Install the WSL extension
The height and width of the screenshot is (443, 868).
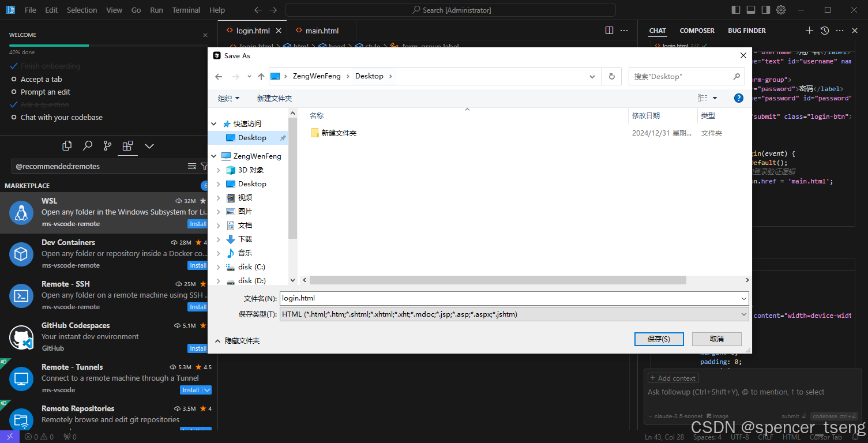[x=197, y=224]
